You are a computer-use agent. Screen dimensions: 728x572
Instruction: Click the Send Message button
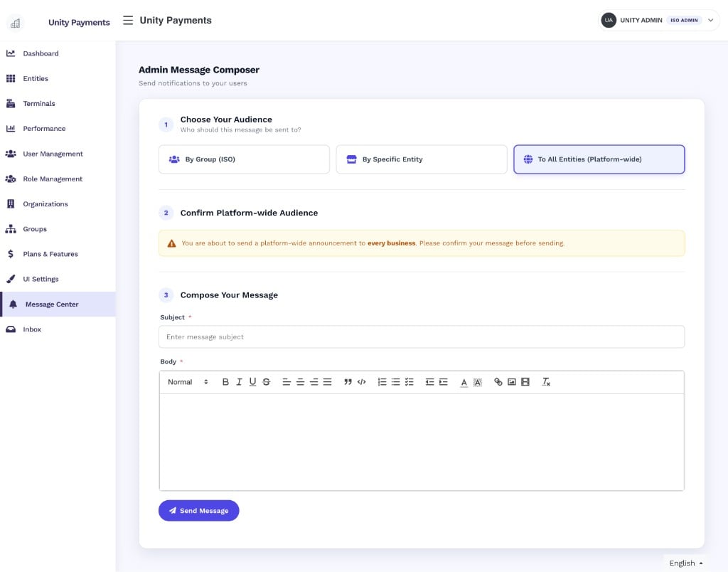click(x=199, y=511)
